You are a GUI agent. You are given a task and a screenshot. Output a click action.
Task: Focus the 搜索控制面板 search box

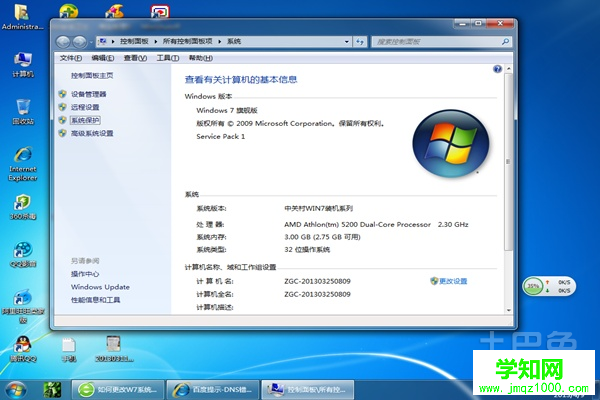point(437,42)
